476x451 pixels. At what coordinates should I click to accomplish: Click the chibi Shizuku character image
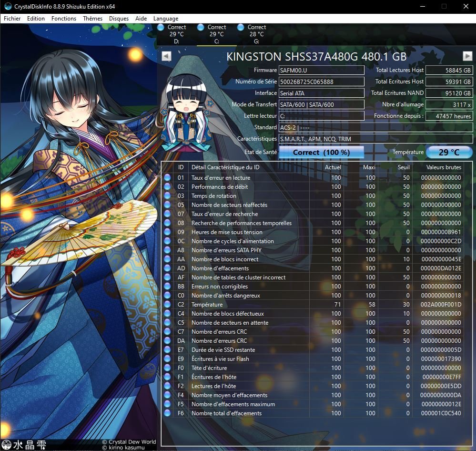186,113
